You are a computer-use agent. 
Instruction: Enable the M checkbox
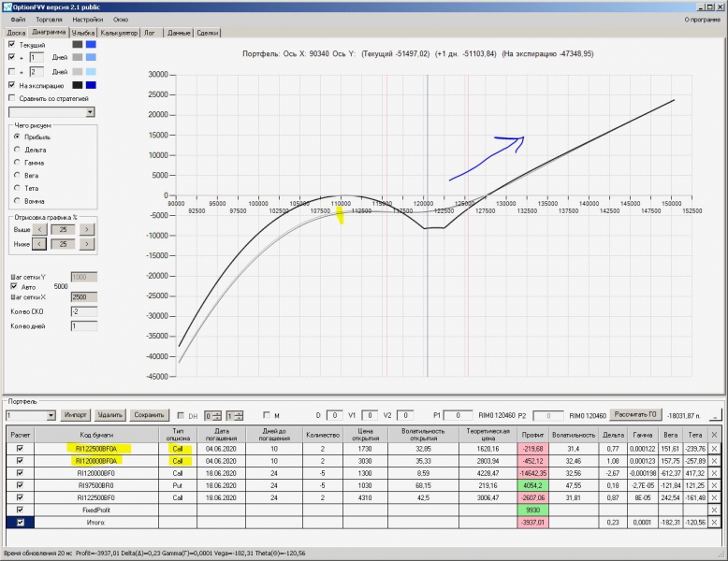(267, 415)
